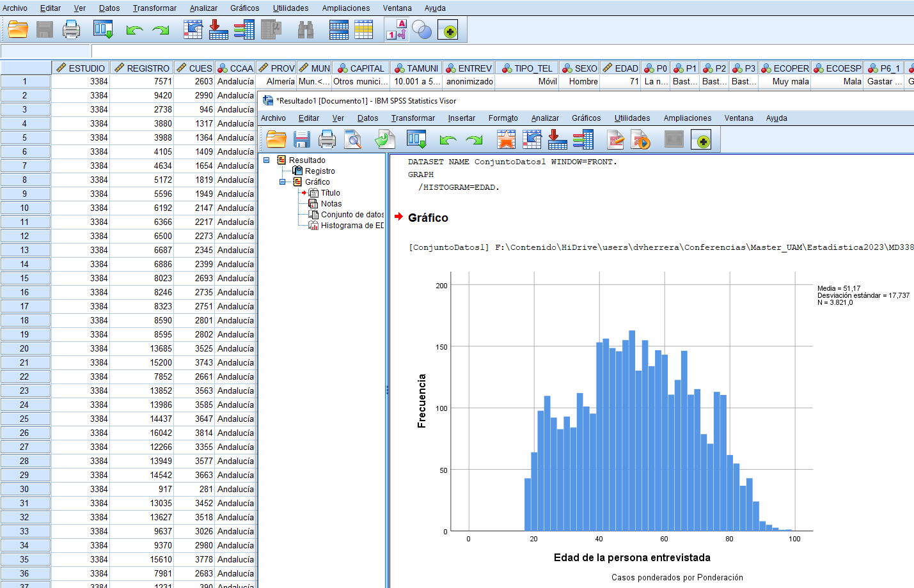Open the Gráficos menu in the Data Editor
Viewport: 914px width, 588px height.
point(245,8)
